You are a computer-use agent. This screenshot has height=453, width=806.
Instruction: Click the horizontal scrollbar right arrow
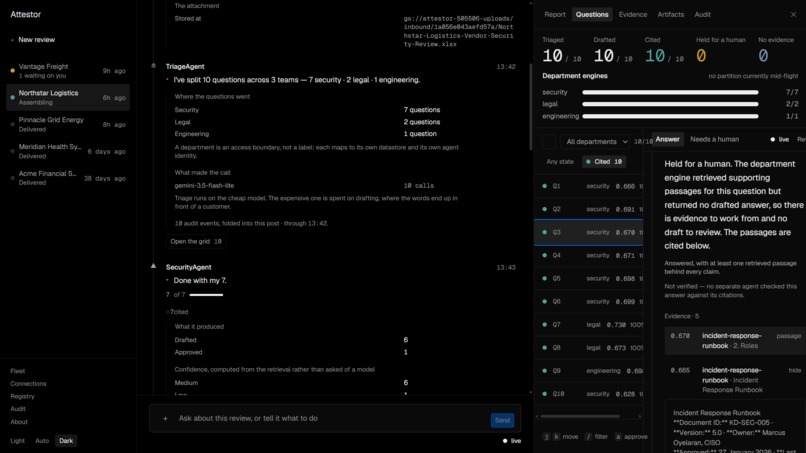(x=639, y=416)
